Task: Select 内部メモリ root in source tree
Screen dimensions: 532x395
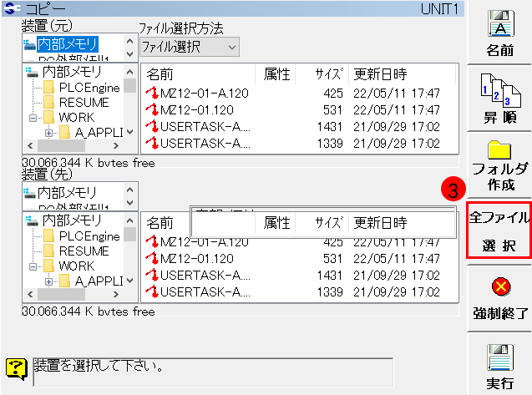Action: [72, 72]
